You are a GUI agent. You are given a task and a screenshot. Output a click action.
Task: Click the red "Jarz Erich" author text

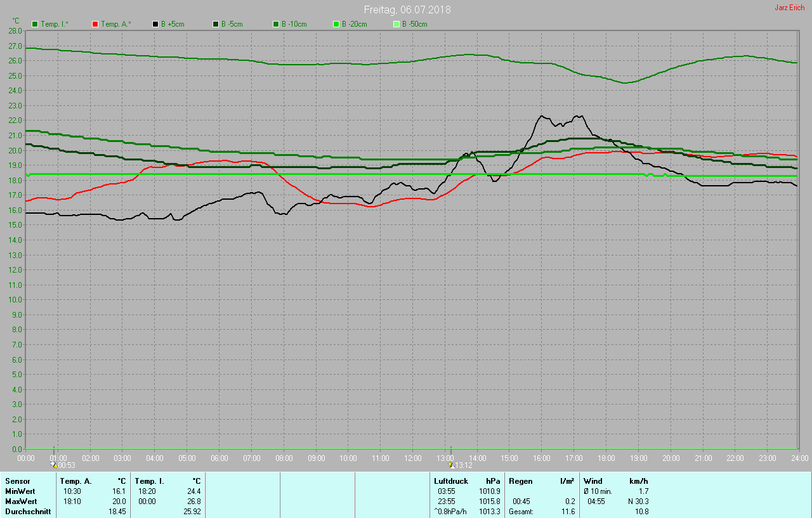point(790,8)
